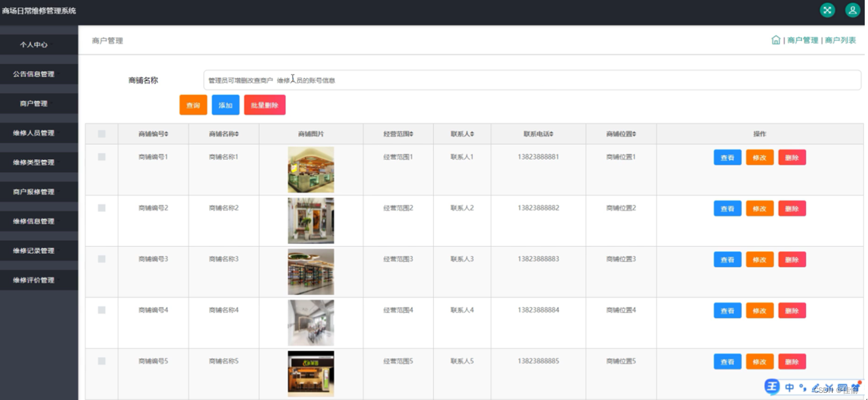This screenshot has height=400, width=868.
Task: Open 维修信息管理 in the sidebar
Action: pos(39,221)
